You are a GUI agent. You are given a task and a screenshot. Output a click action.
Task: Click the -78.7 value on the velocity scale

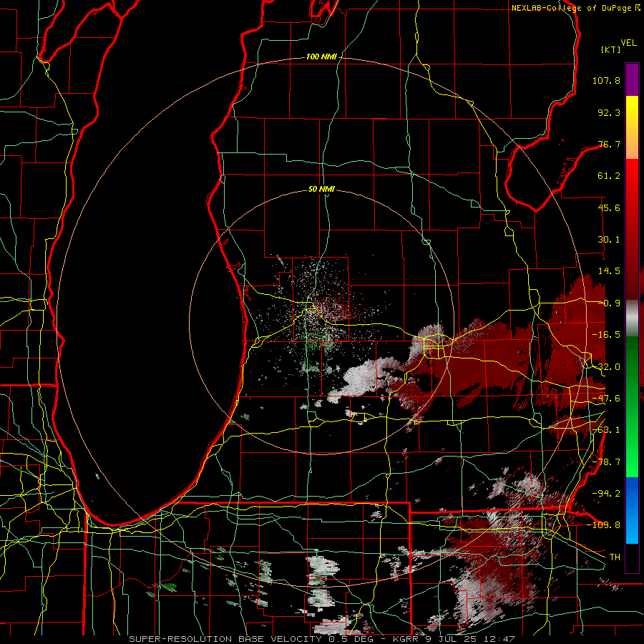[x=606, y=462]
